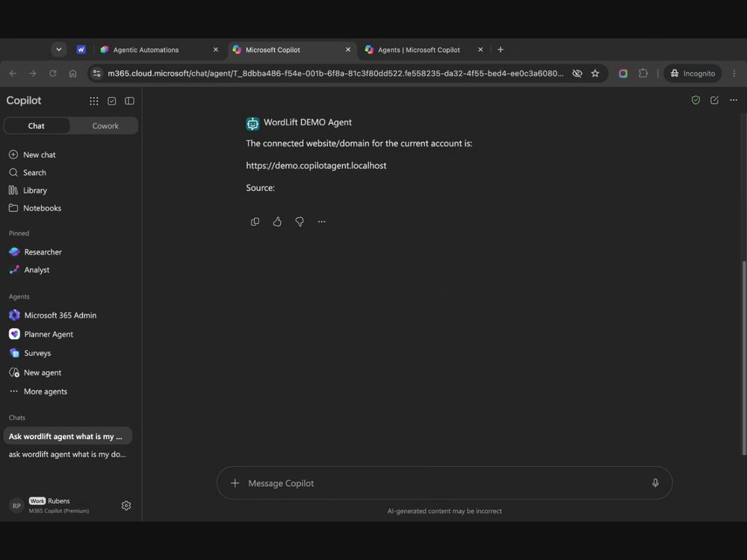Open Chrome three-dot menu

tap(734, 73)
